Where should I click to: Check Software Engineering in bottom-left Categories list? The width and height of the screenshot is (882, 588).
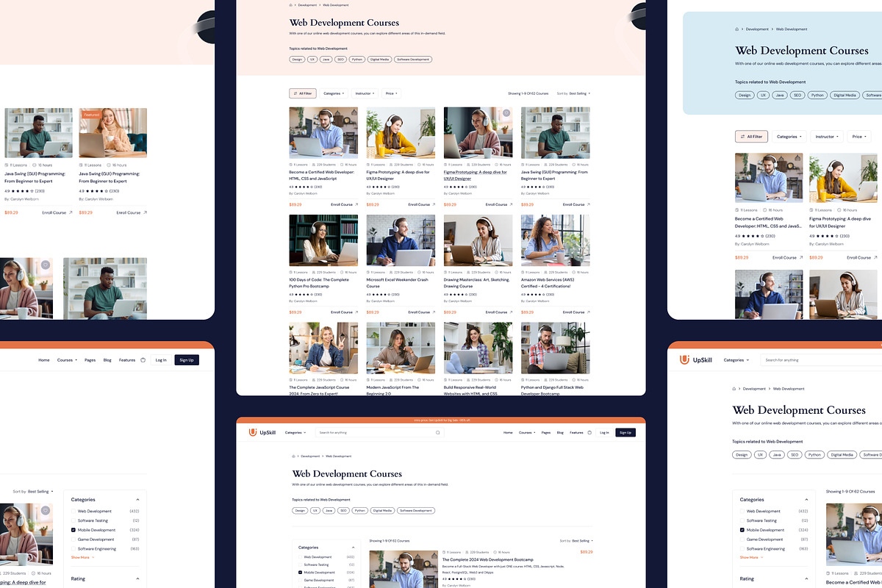coord(73,549)
